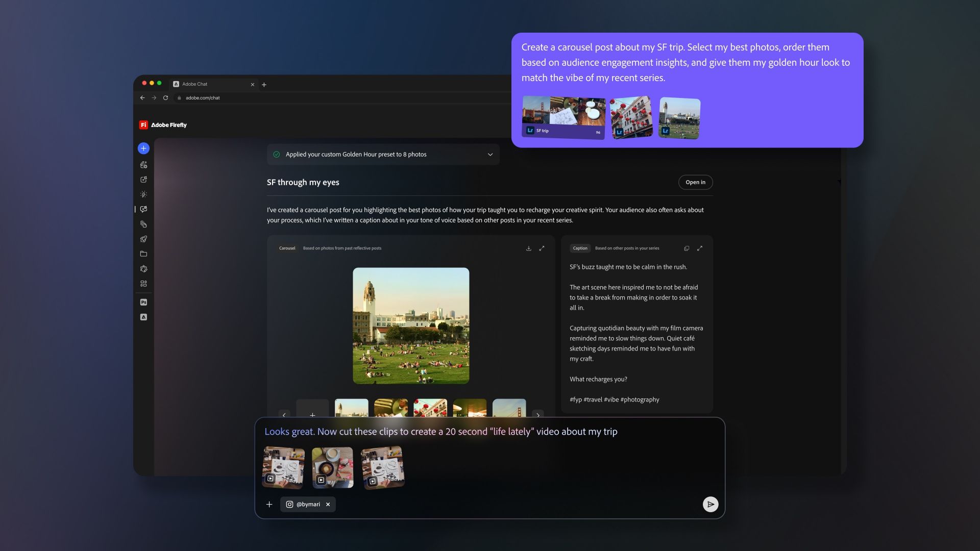Copy the generated caption text
980x551 pixels.
687,248
